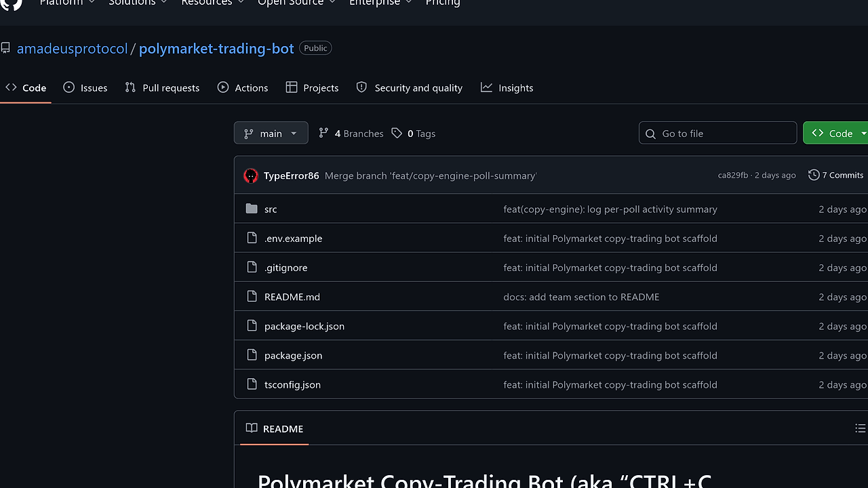View the Insights tab
Image resolution: width=868 pixels, height=488 pixels.
pyautogui.click(x=507, y=87)
